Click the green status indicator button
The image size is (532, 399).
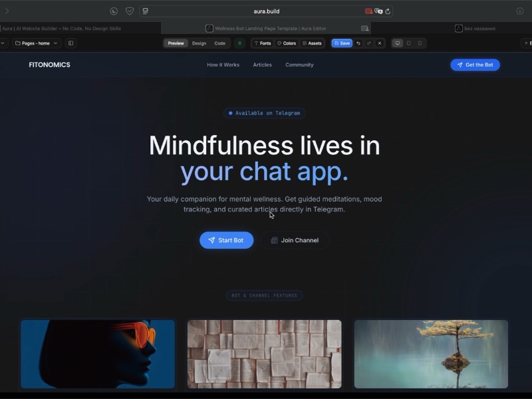240,43
